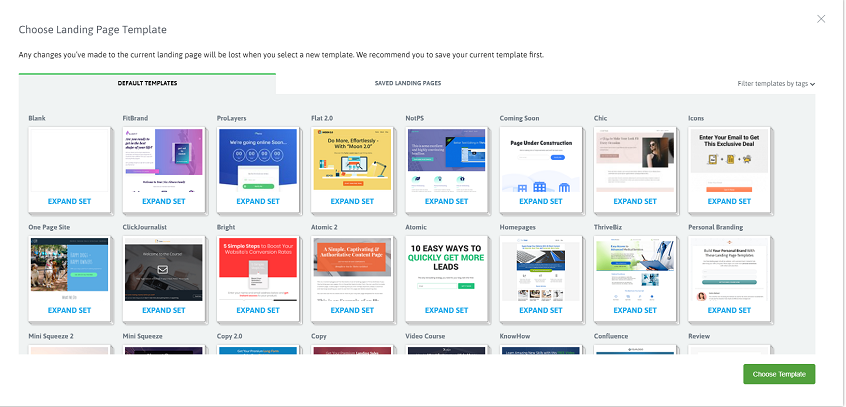Image resolution: width=846 pixels, height=407 pixels.
Task: Expand the Icons template set
Action: tap(729, 201)
